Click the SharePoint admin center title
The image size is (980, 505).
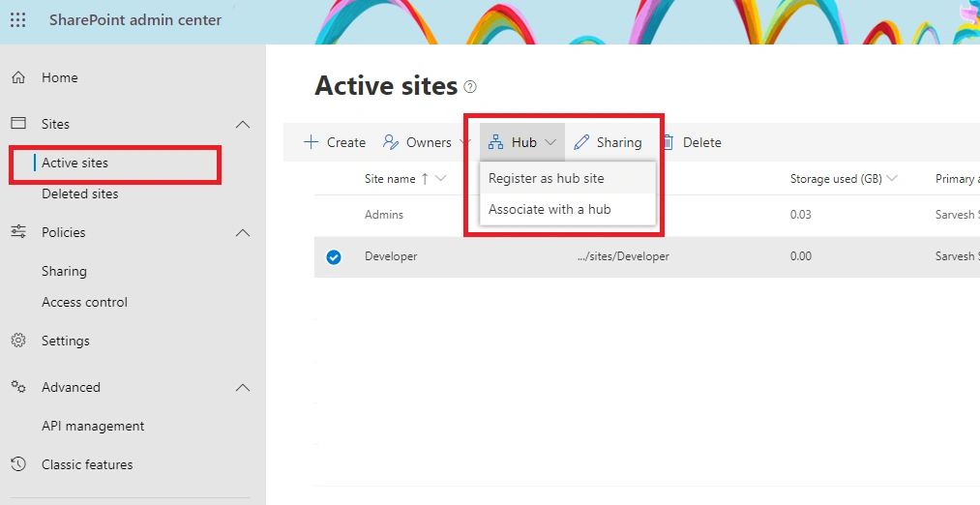tap(135, 20)
